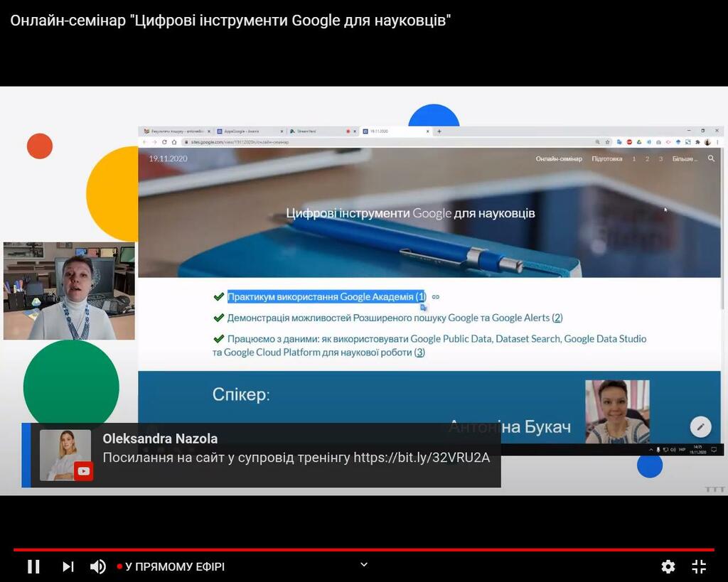728x582 pixels.
Task: Expand the chevron below the video
Action: (x=364, y=564)
